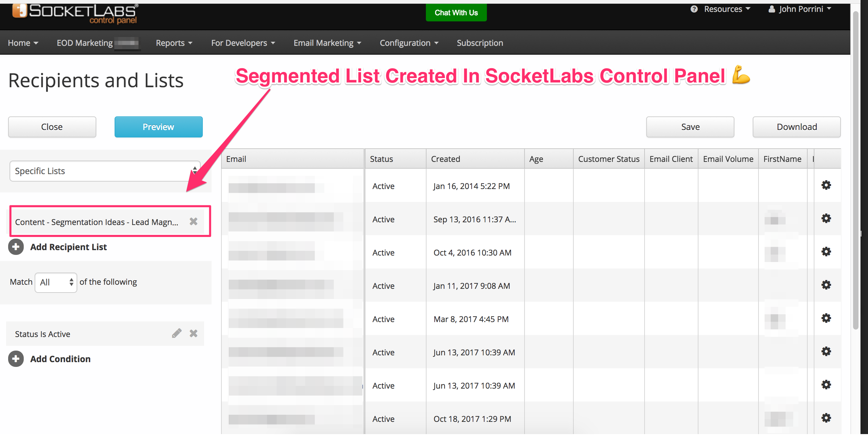
Task: Open the Resources dropdown
Action: coord(727,9)
